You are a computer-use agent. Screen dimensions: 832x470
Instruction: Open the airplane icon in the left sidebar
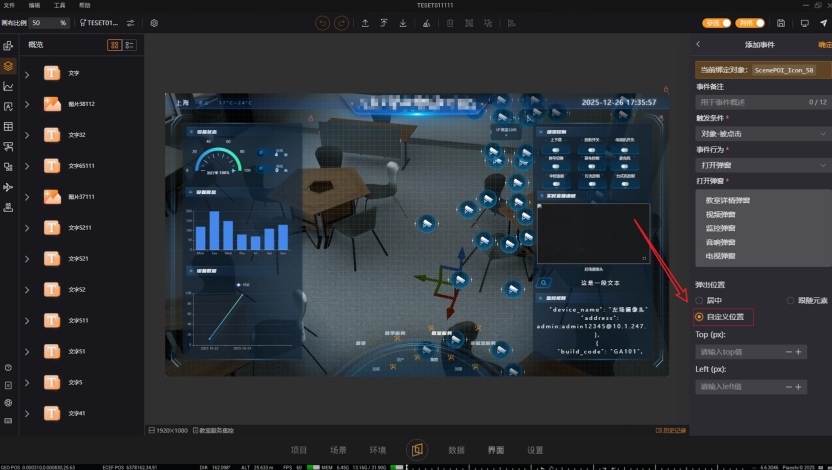(x=8, y=187)
